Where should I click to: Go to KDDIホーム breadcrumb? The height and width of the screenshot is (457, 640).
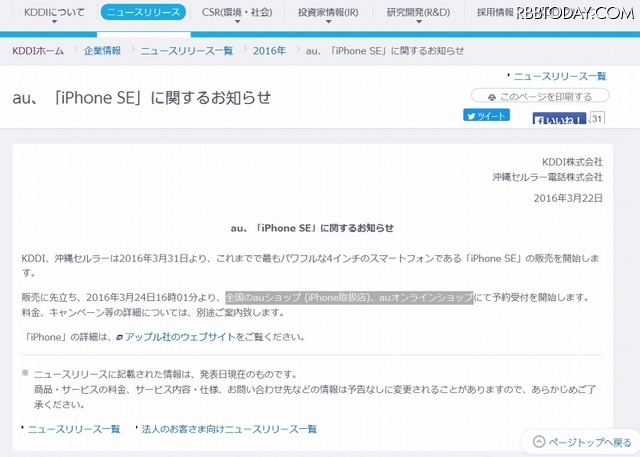(x=38, y=51)
